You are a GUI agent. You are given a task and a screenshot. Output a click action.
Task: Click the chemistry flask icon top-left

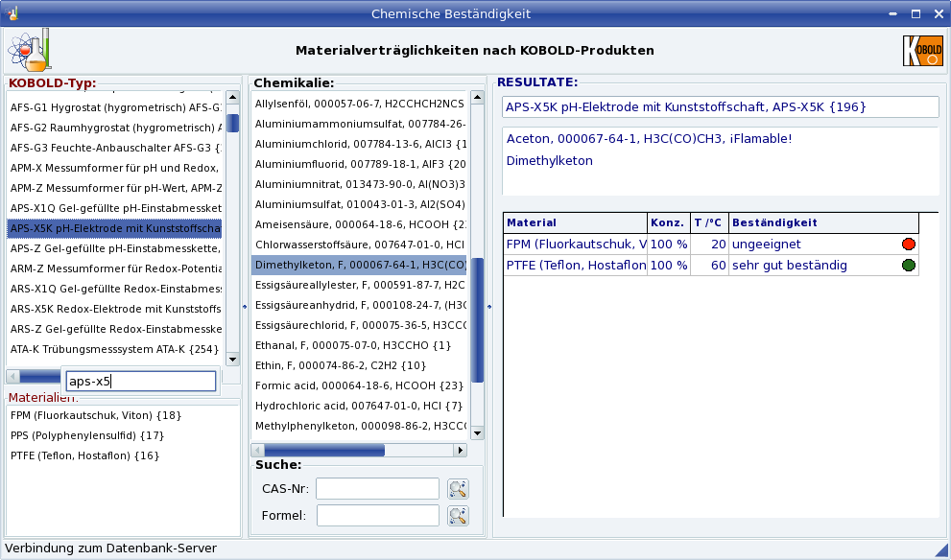pyautogui.click(x=29, y=50)
